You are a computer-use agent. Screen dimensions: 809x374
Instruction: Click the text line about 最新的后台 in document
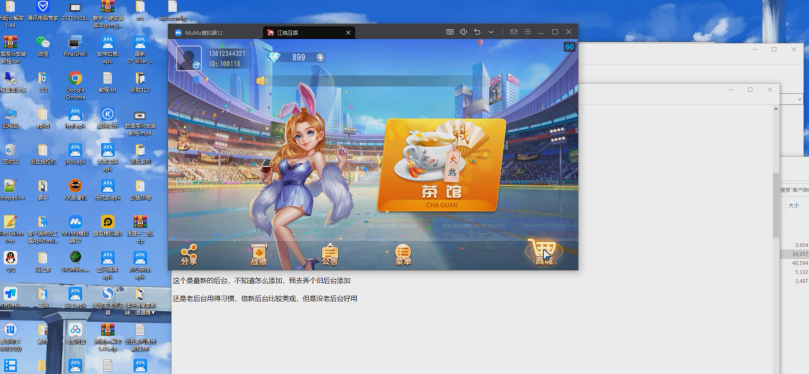pyautogui.click(x=262, y=281)
